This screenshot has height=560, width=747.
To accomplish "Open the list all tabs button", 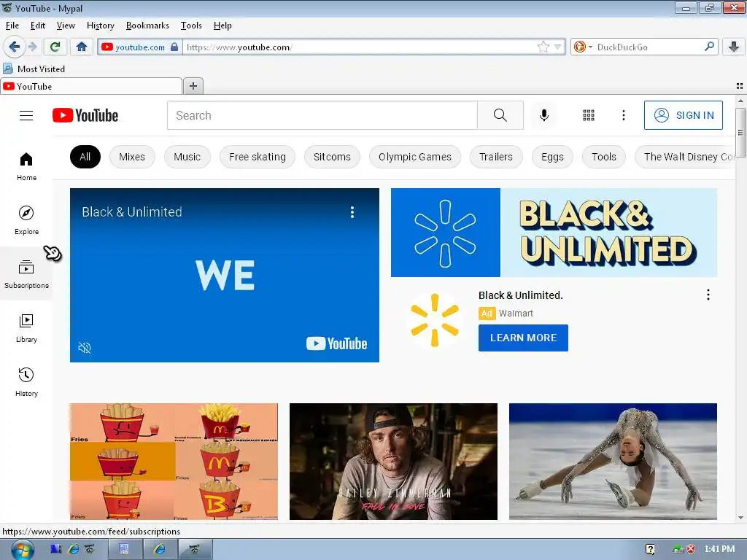I will pos(740,86).
